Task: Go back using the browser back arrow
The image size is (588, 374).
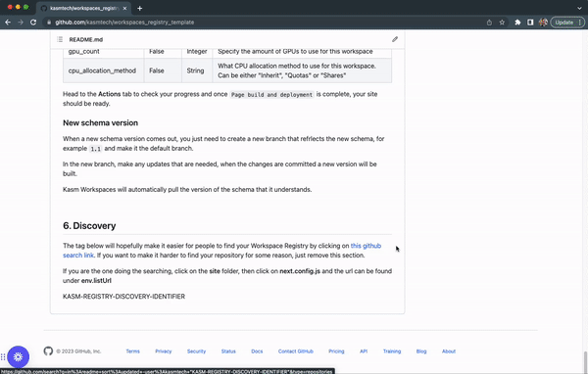Action: coord(8,23)
